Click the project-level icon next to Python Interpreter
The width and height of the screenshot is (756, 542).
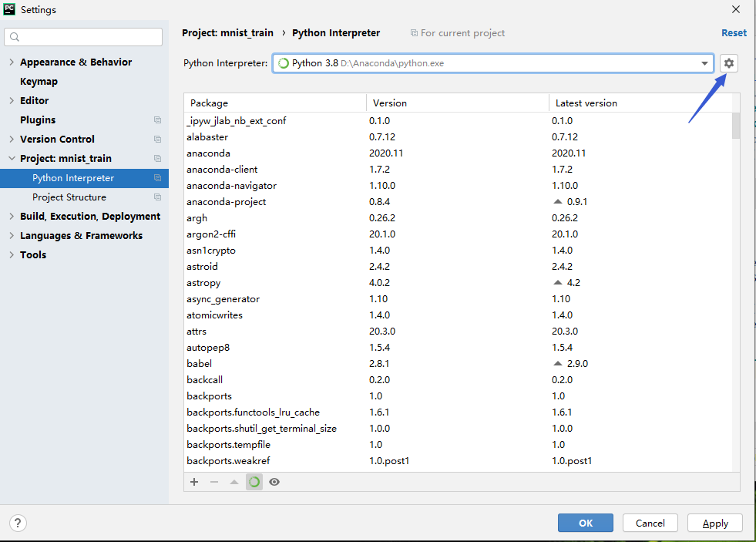tap(157, 177)
